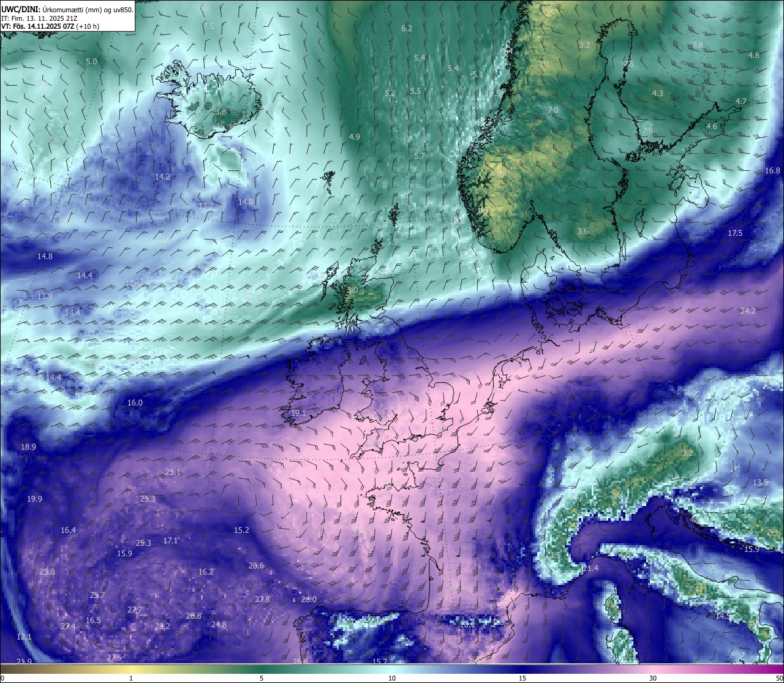
Task: Click the '17.5' value over the Baltic states
Action: pyautogui.click(x=735, y=233)
